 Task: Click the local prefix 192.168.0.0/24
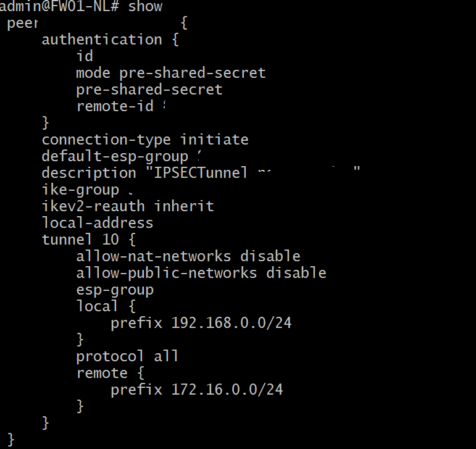232,323
